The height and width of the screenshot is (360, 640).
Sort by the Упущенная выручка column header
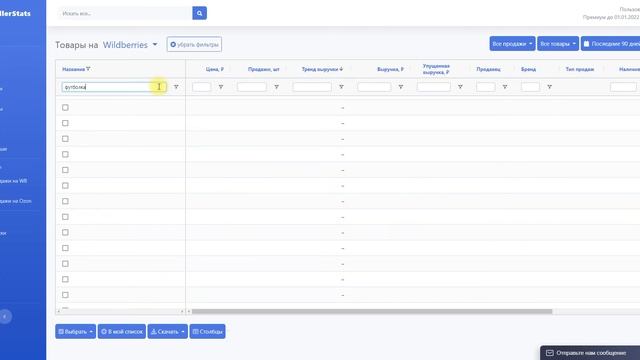click(x=436, y=69)
